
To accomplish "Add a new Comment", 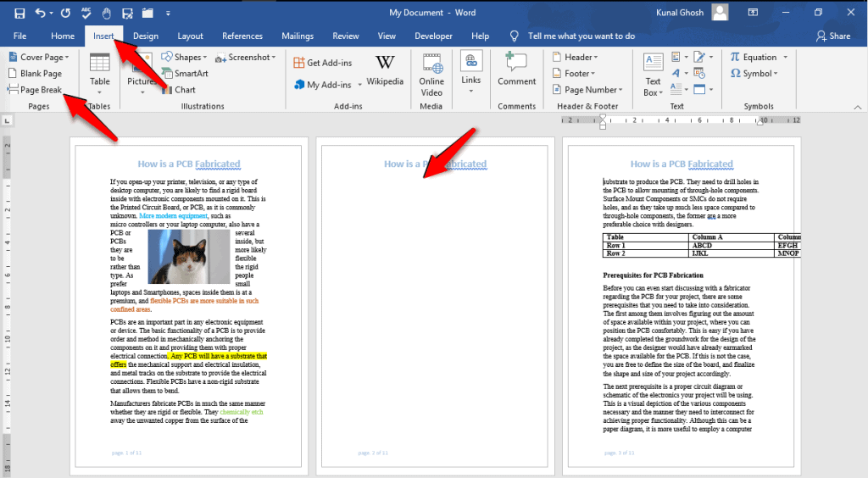I will click(x=516, y=69).
